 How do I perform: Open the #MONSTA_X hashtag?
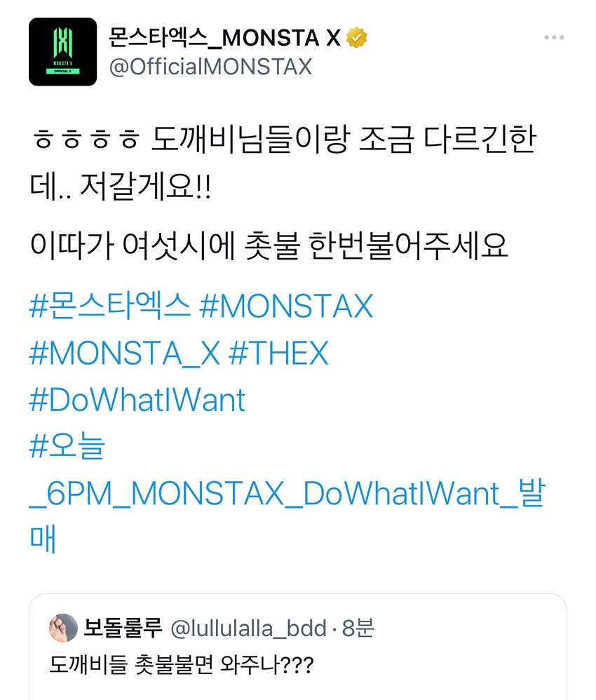(125, 354)
